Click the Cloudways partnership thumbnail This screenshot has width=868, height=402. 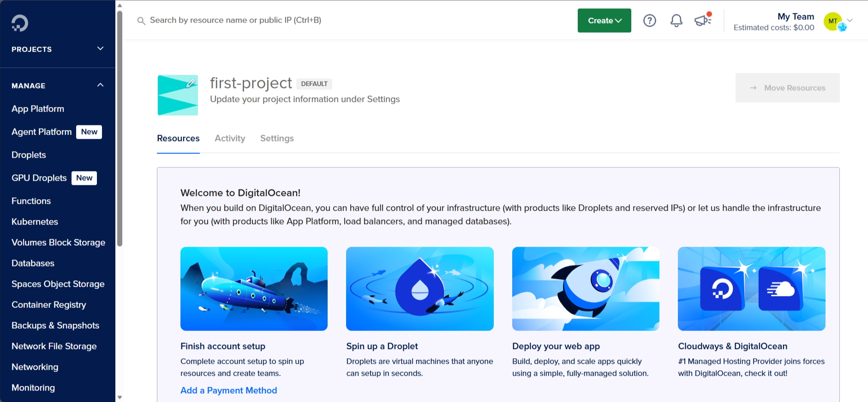[x=752, y=289]
